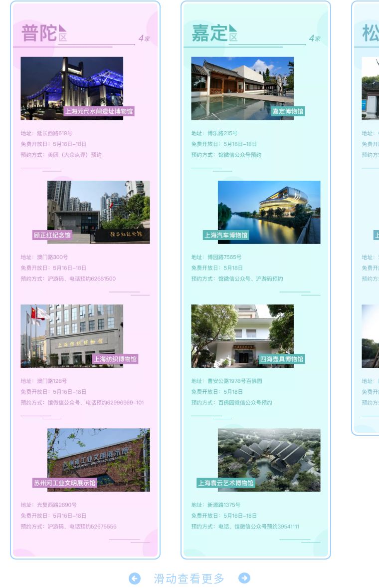Click the left arrow beside 滑动查看更多
Viewport: 379px width, 588px height.
pyautogui.click(x=135, y=578)
